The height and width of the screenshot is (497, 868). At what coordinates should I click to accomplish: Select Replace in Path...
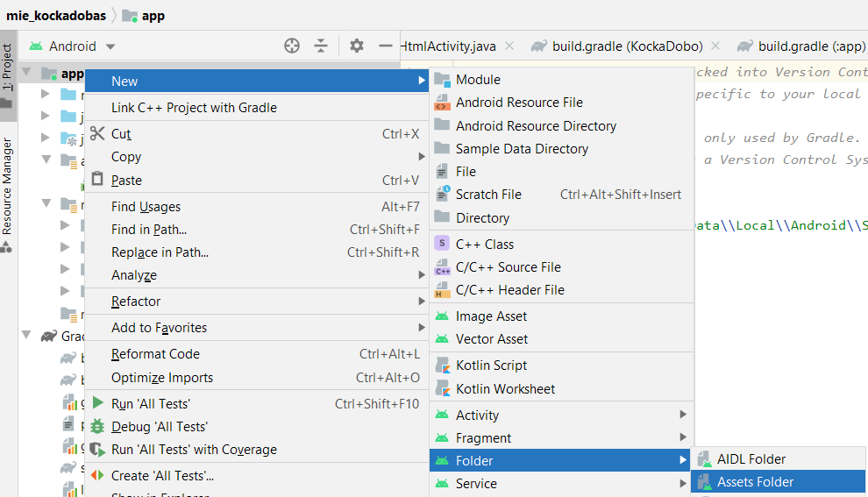pos(257,252)
